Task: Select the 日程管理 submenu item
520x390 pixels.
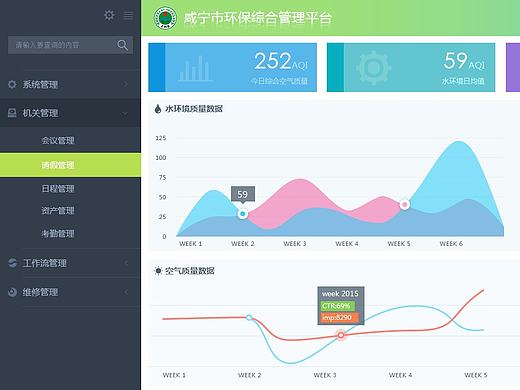Action: (x=58, y=189)
